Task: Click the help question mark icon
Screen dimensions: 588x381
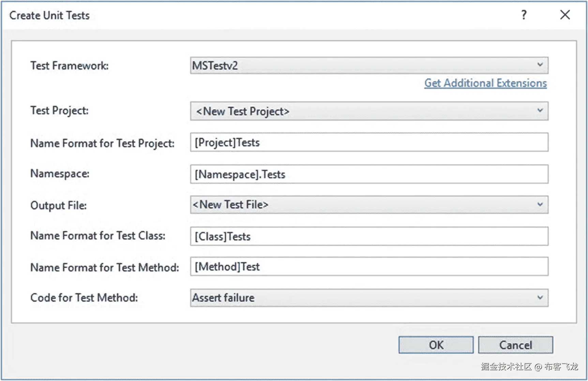Action: tap(524, 15)
